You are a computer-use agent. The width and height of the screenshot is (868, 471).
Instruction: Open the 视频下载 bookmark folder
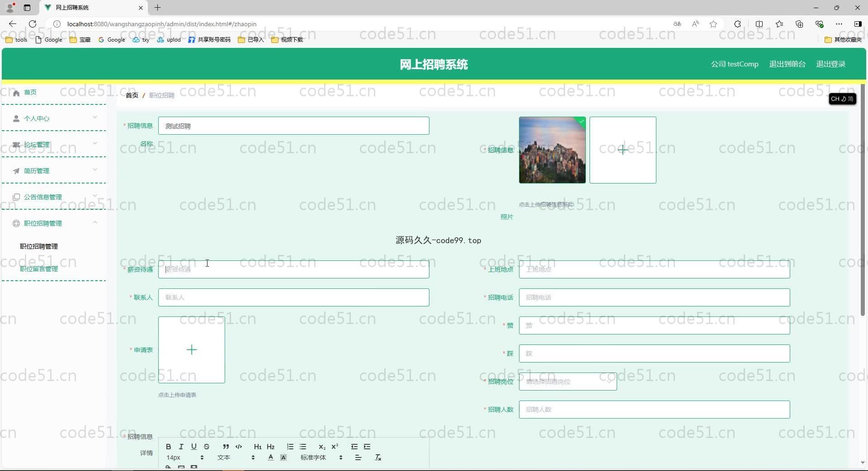click(x=287, y=40)
